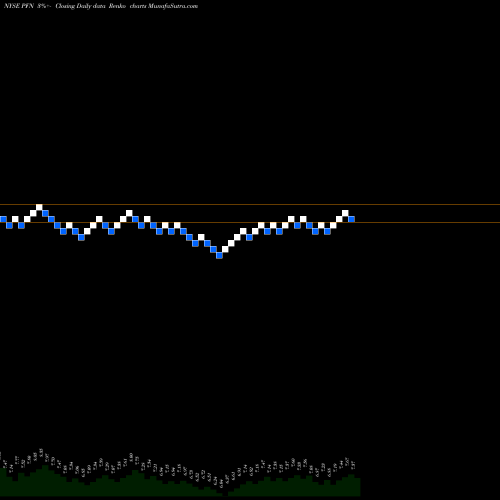
Task: Select the highest white Renko brick at the peak
Action: (39, 207)
